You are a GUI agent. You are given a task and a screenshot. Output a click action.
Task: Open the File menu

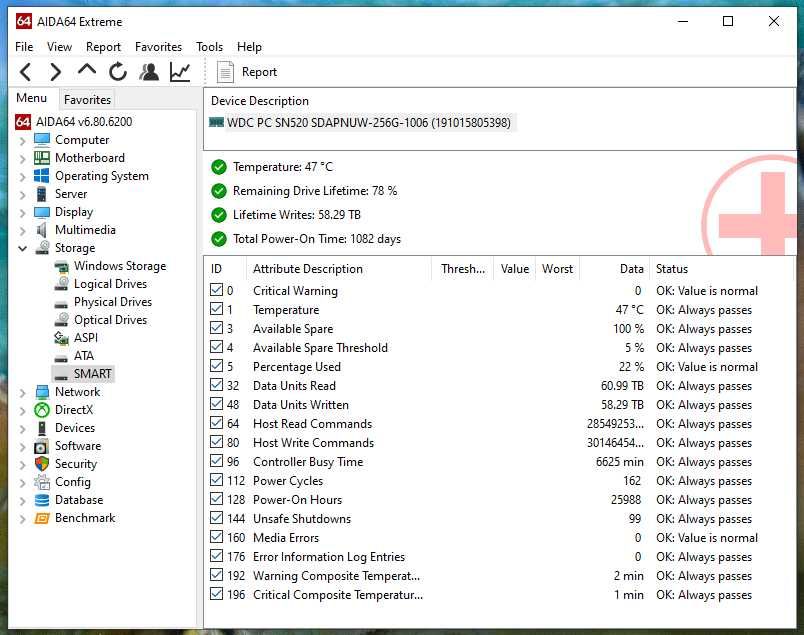[24, 47]
